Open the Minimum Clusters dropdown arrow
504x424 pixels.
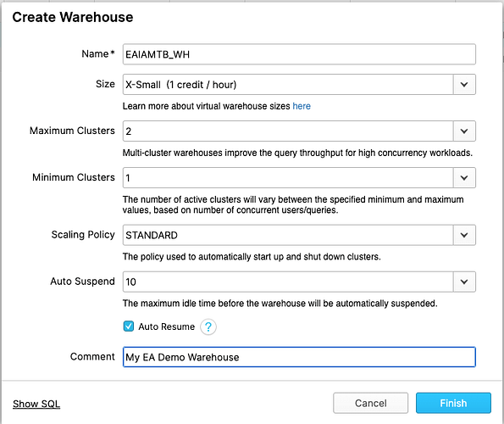tap(464, 178)
